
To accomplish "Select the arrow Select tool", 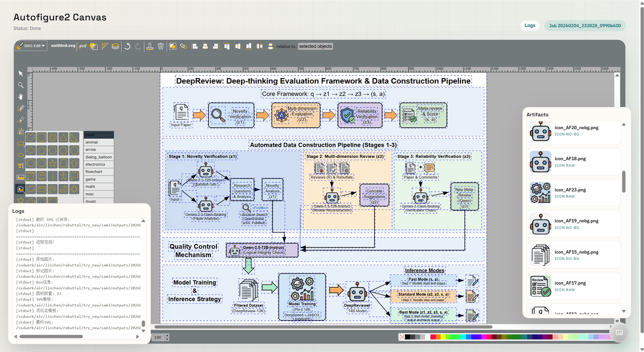I will (x=21, y=73).
